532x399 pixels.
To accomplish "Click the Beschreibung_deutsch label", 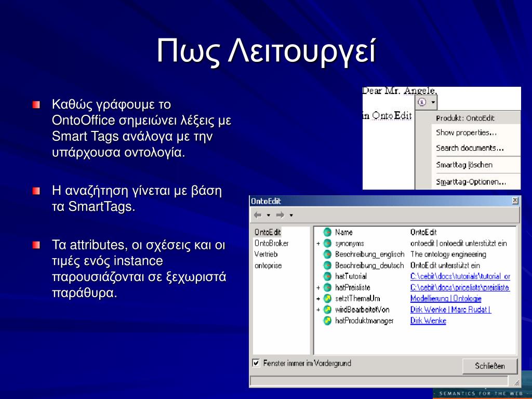I will pos(369,265).
